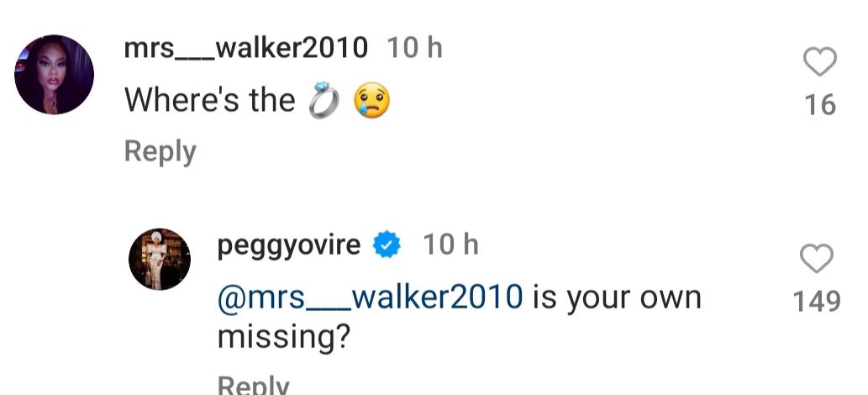Open peggyovire's profile picture
This screenshot has height=395, width=868.
160,259
